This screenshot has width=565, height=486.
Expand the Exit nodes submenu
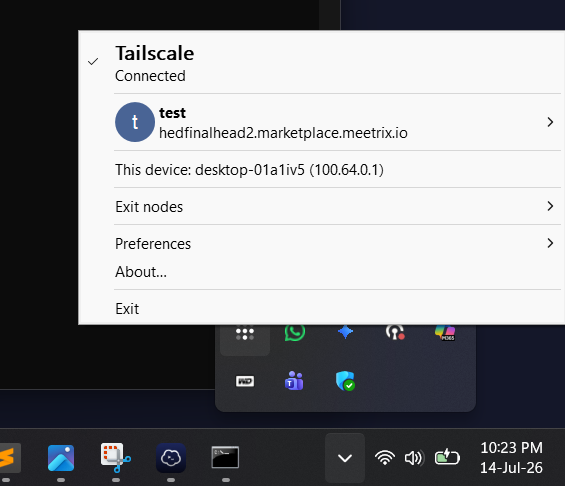click(x=321, y=207)
